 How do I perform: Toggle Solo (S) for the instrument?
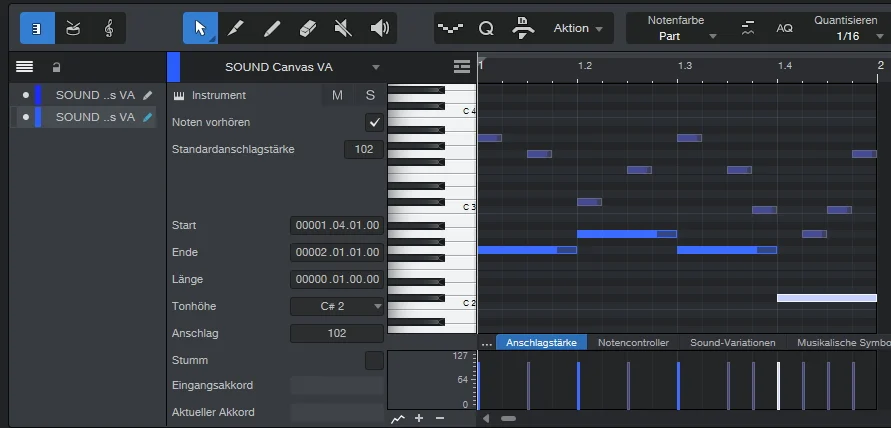370,95
